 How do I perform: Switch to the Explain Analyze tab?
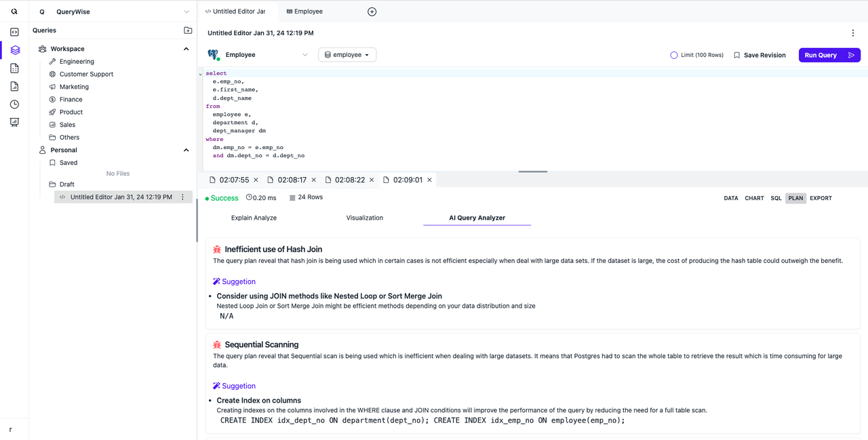(254, 218)
